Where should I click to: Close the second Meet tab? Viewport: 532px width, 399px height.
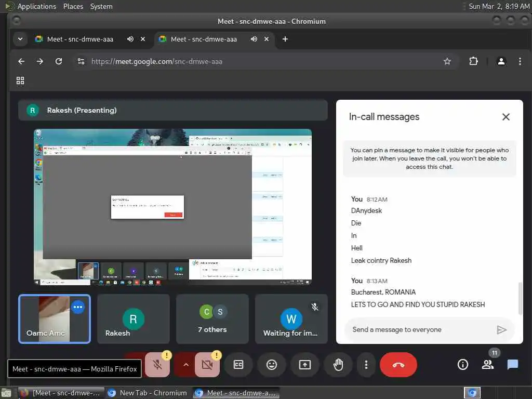coord(267,39)
